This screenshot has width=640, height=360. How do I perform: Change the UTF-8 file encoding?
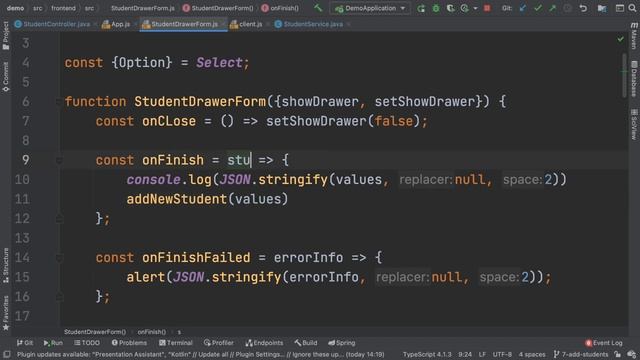point(502,354)
